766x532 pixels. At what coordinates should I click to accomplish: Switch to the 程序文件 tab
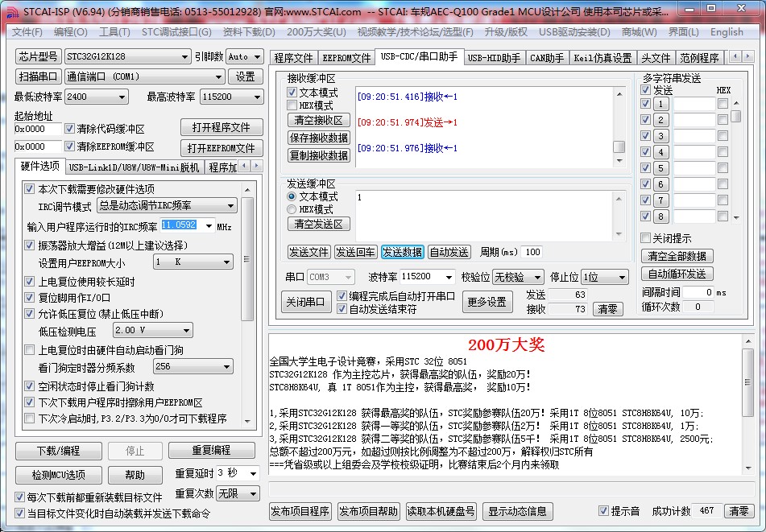[293, 58]
